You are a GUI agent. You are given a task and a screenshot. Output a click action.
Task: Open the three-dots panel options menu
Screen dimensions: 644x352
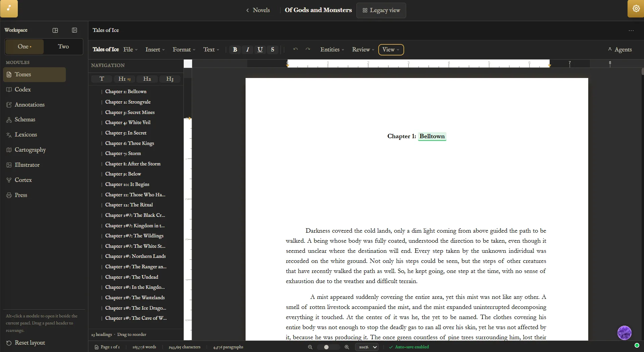631,31
